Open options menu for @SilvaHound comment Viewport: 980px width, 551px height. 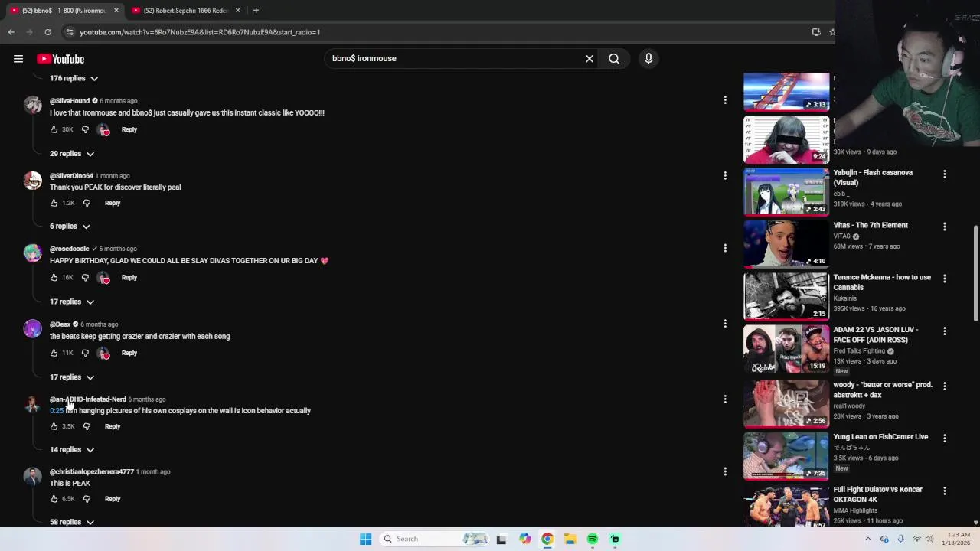click(x=725, y=100)
